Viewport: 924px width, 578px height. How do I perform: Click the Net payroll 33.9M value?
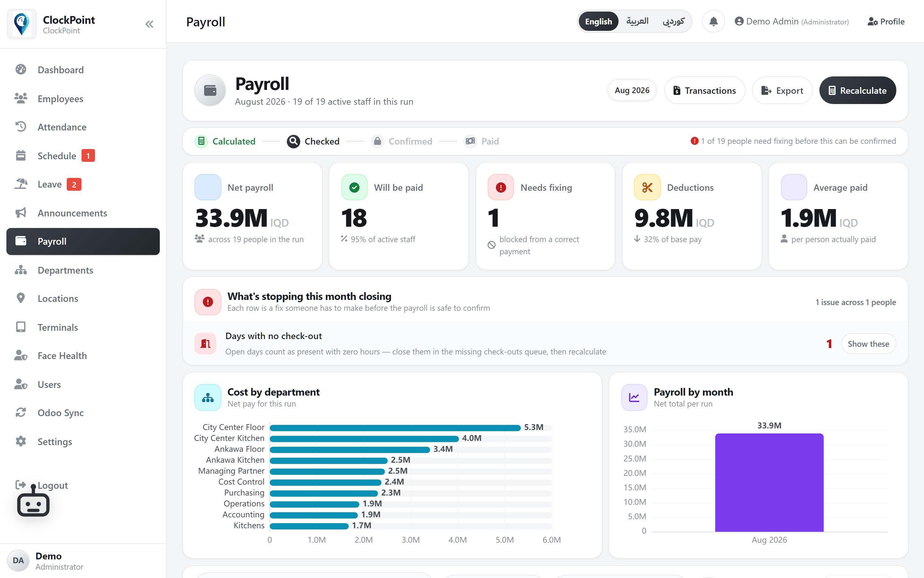(242, 218)
